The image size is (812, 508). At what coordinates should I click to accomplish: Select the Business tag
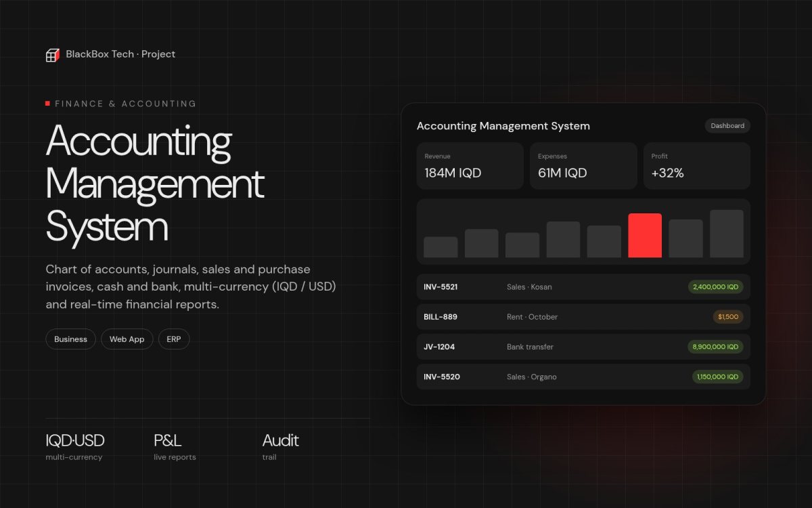[x=71, y=339]
